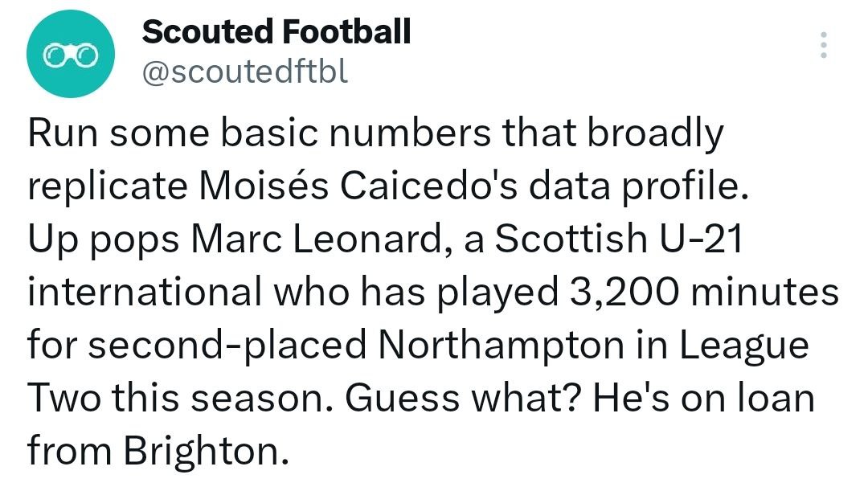The height and width of the screenshot is (487, 868).
Task: Open the three-dot more options menu
Action: click(x=822, y=46)
